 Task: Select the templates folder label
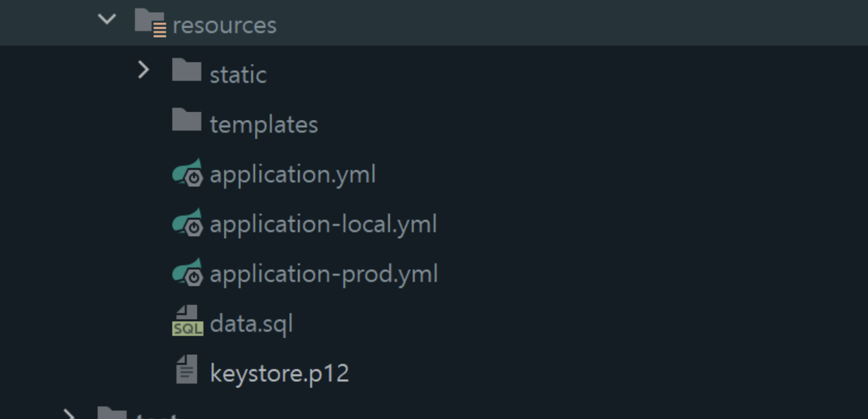point(264,124)
